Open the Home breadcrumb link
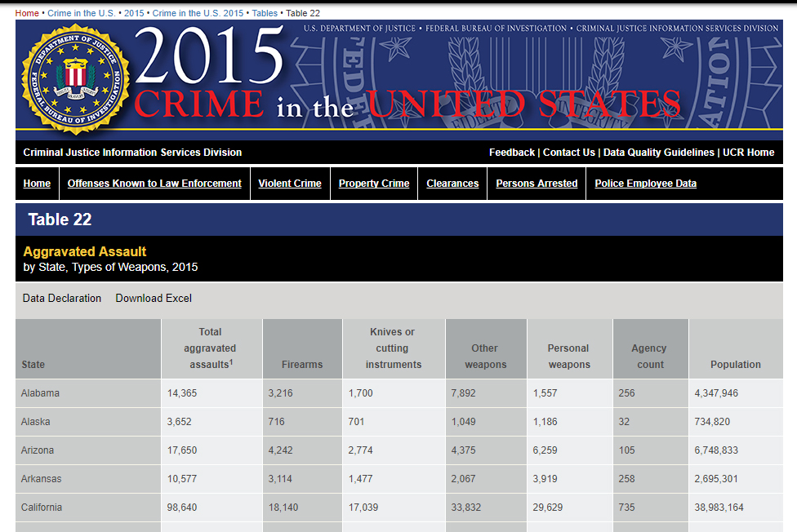This screenshot has height=532, width=797. click(x=27, y=13)
